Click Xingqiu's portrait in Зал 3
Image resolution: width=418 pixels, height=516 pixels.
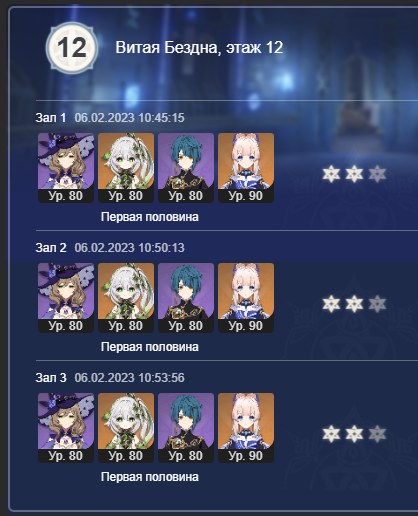[x=186, y=428]
